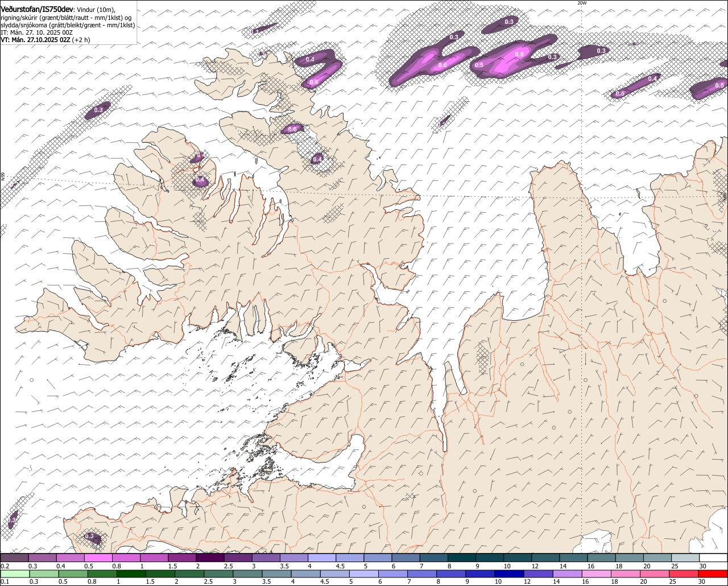Pick the coral red 25 swatch in the rain legend

685,573
